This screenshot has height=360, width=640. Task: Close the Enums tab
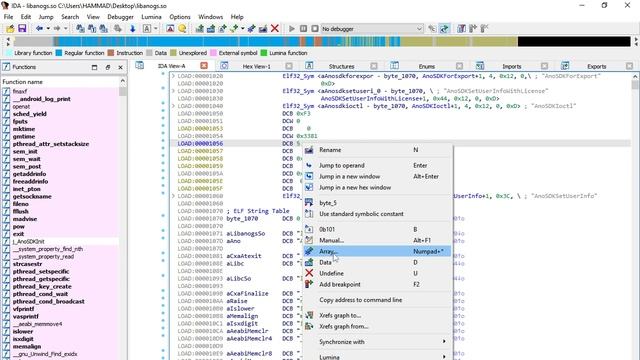[459, 66]
